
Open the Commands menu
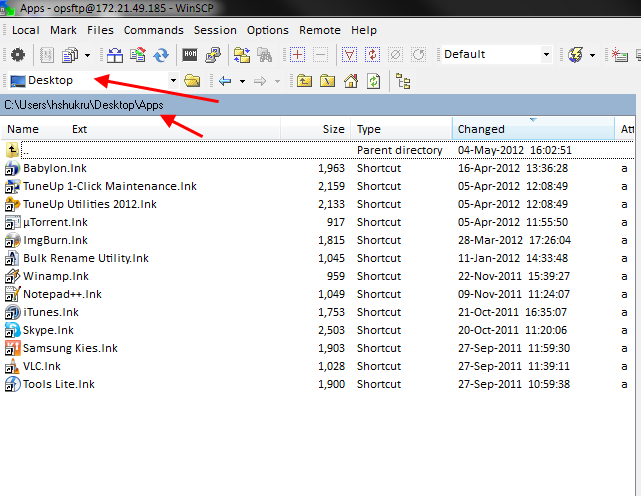[x=153, y=30]
